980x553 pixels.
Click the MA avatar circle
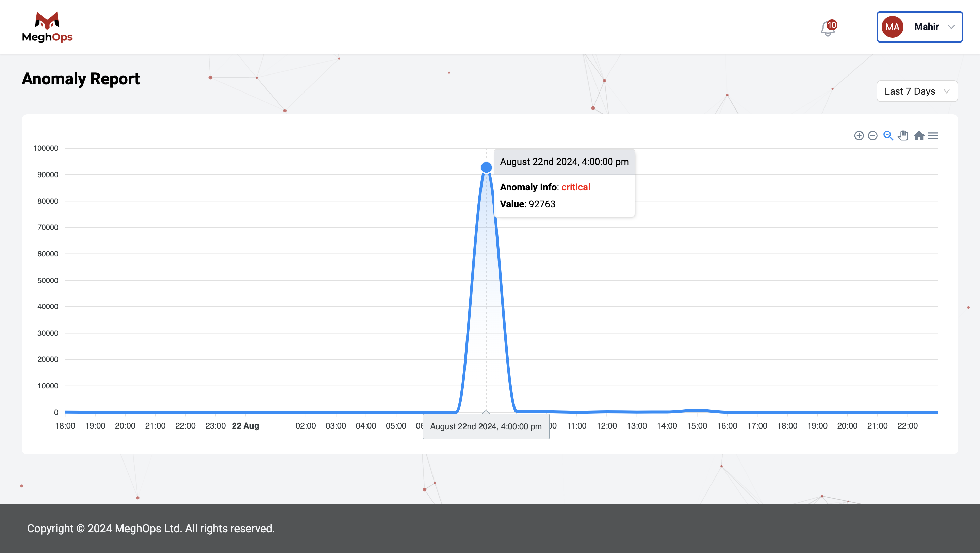click(892, 27)
